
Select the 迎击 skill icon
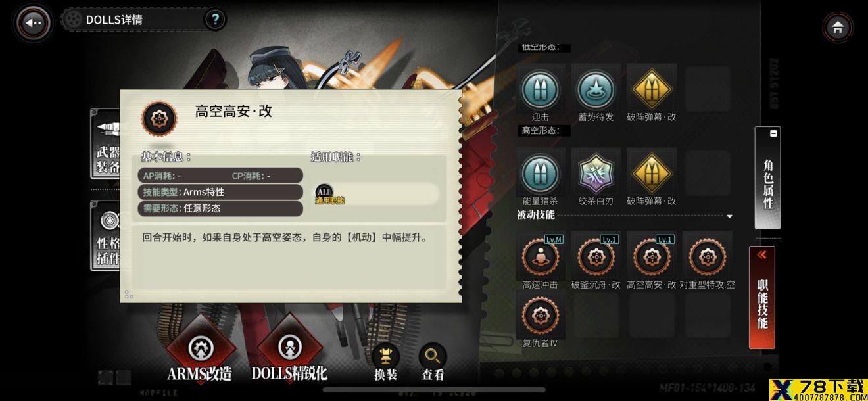[x=540, y=89]
